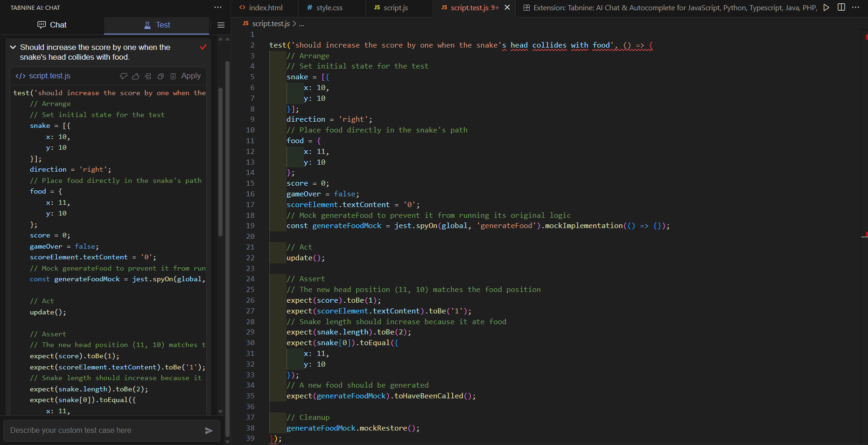
Task: Run the file using the play icon
Action: pos(826,7)
